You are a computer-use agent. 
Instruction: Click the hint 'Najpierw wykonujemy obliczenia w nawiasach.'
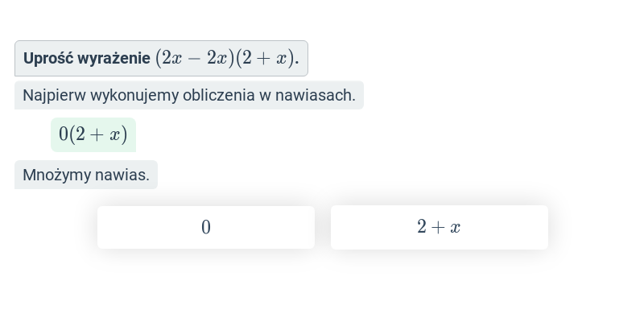pos(189,95)
